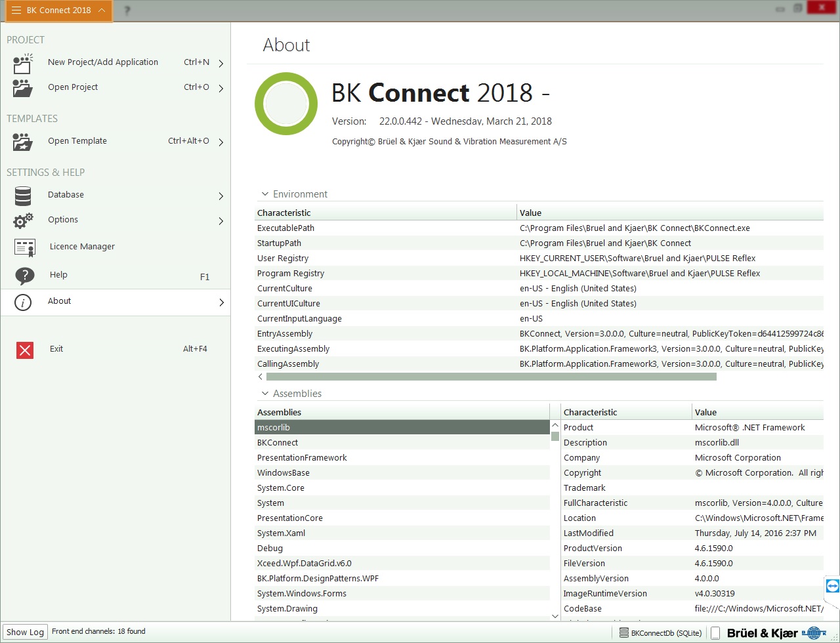The width and height of the screenshot is (840, 643).
Task: Click the Program Registry row
Action: pyautogui.click(x=539, y=273)
